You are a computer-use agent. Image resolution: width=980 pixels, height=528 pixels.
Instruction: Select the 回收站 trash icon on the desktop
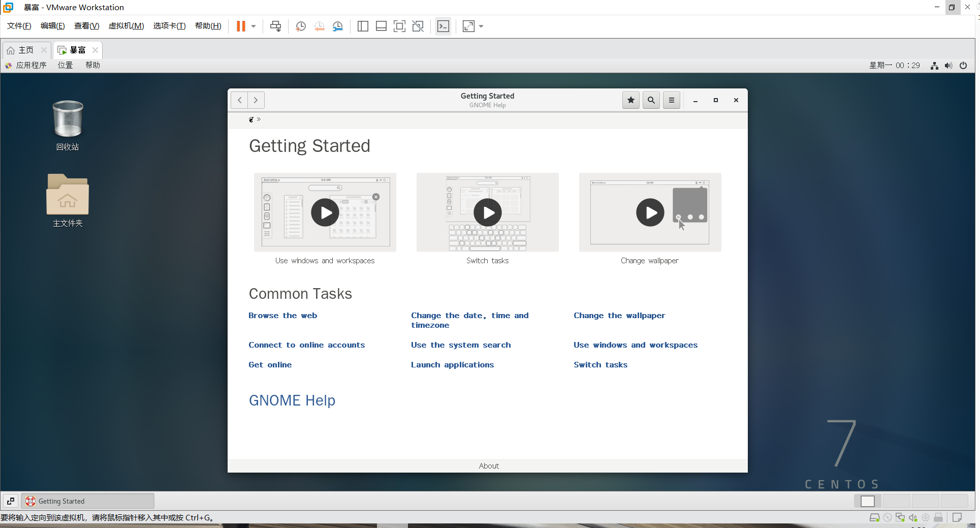coord(68,125)
